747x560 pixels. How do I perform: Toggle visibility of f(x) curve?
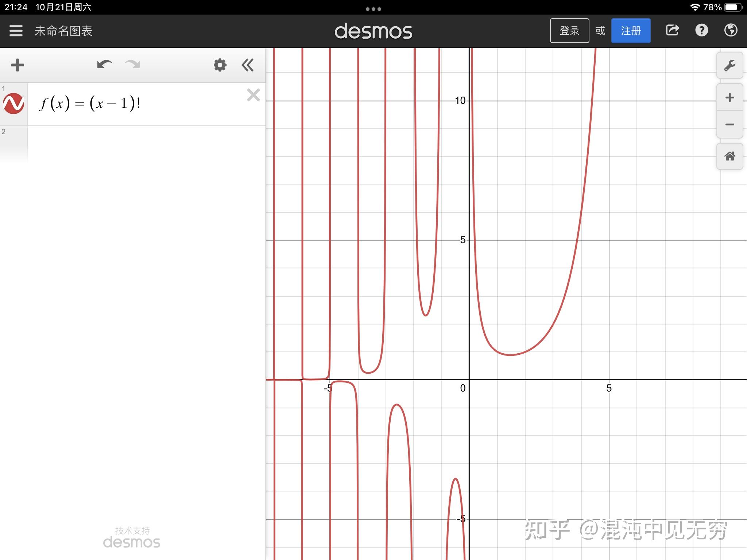pos(13,104)
